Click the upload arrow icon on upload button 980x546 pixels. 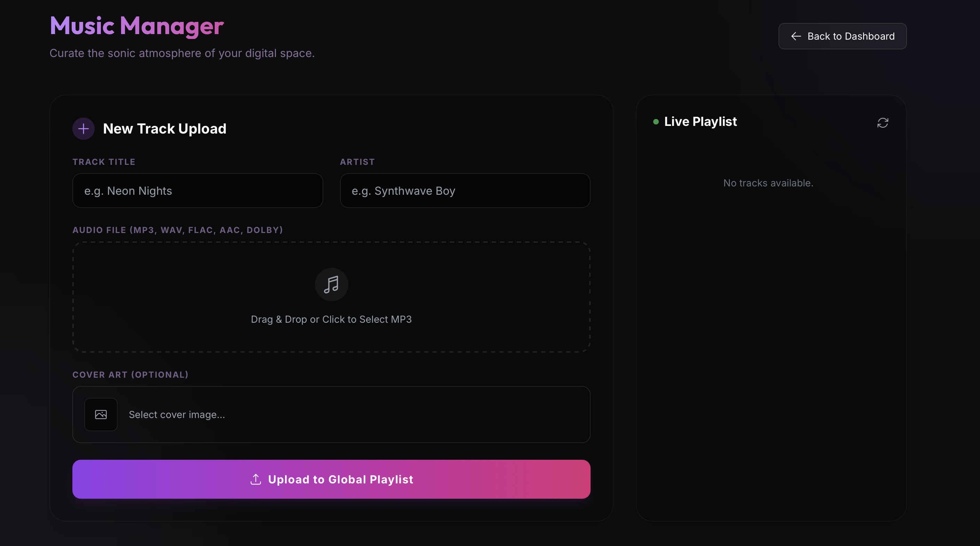coord(256,480)
